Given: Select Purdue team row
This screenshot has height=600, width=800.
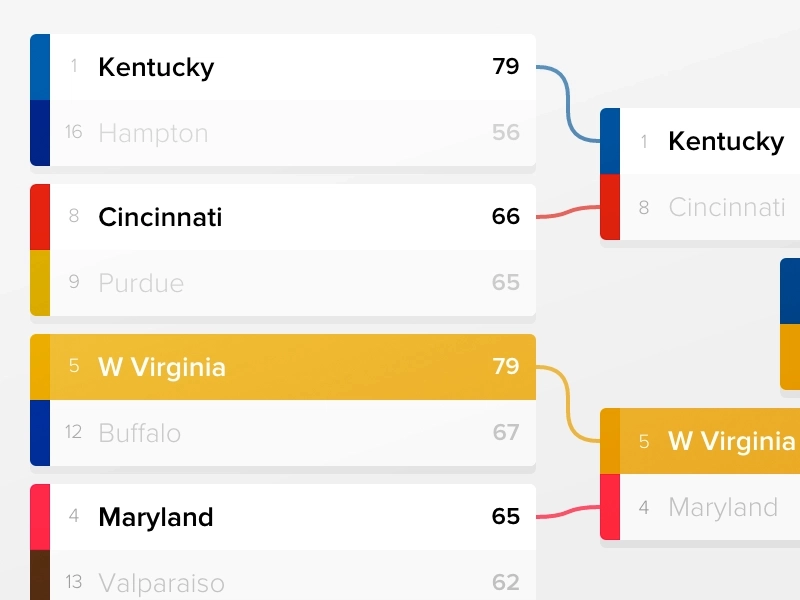Looking at the screenshot, I should point(283,283).
